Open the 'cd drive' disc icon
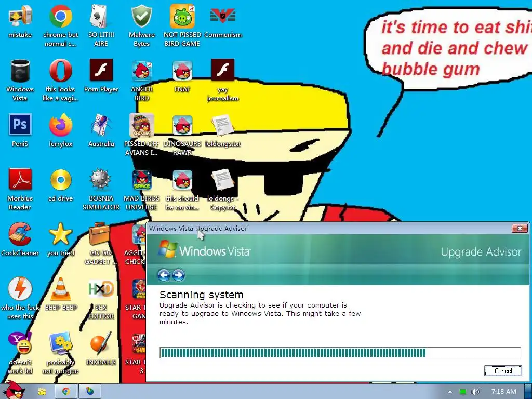 click(60, 179)
